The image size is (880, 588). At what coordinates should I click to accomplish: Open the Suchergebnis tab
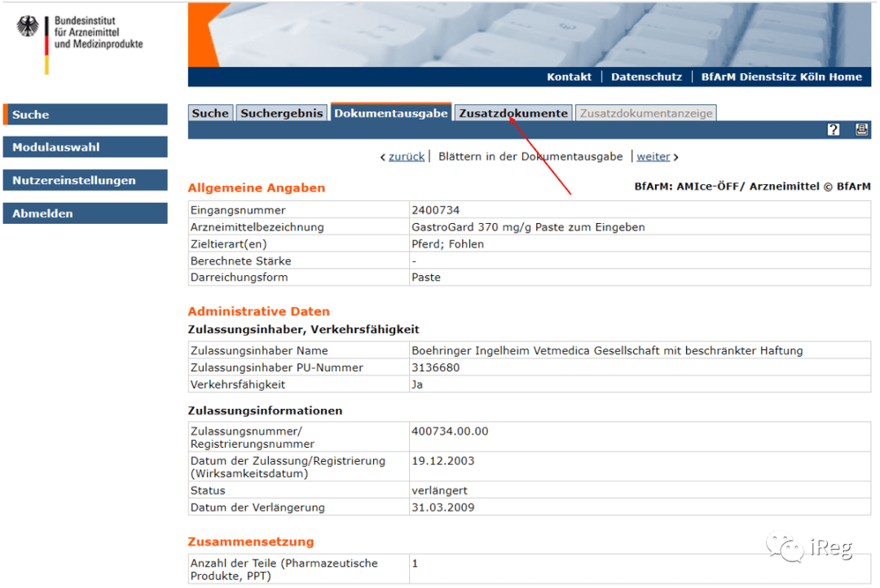click(x=282, y=113)
